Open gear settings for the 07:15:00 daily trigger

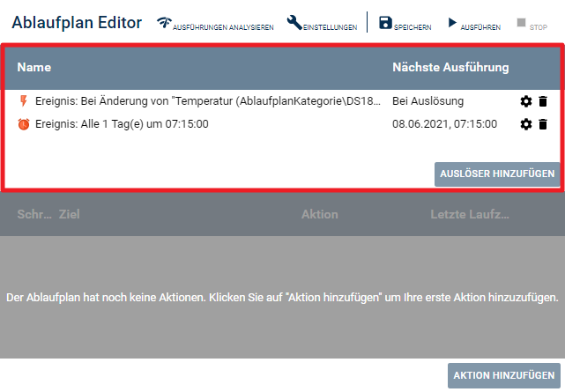tap(526, 124)
